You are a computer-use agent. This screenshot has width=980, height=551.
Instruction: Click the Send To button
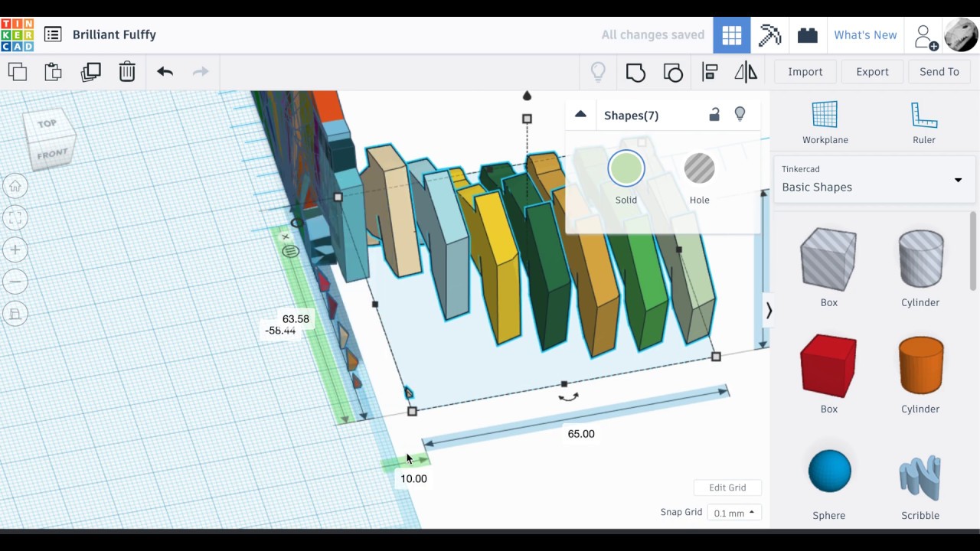pyautogui.click(x=939, y=72)
